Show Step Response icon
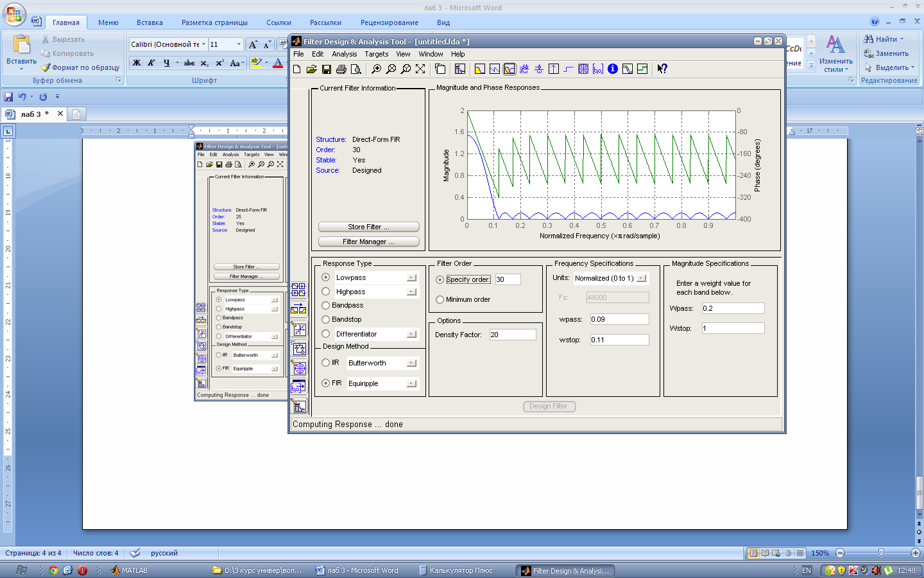Viewport: 924px width, 578px height. point(569,69)
